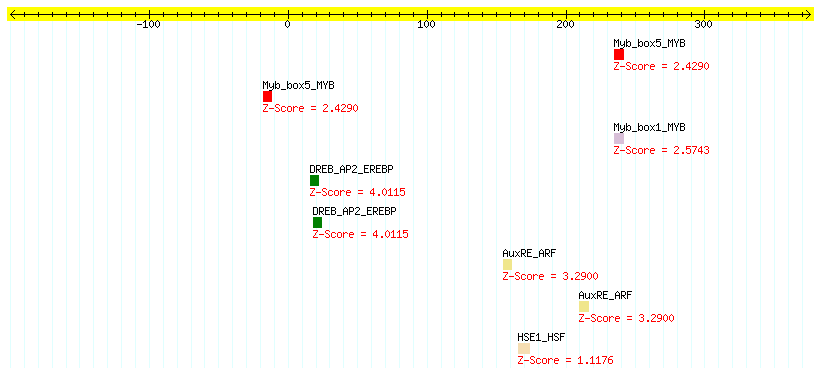Click the Z-Score = 2.5743 value
820x377 pixels.
[662, 151]
